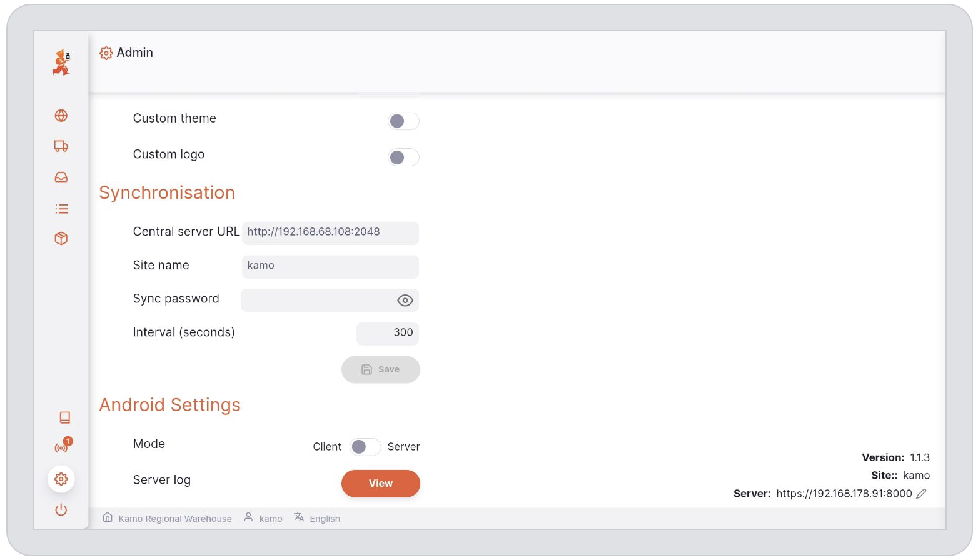The height and width of the screenshot is (560, 978).
Task: Open the documentation book icon
Action: [61, 417]
